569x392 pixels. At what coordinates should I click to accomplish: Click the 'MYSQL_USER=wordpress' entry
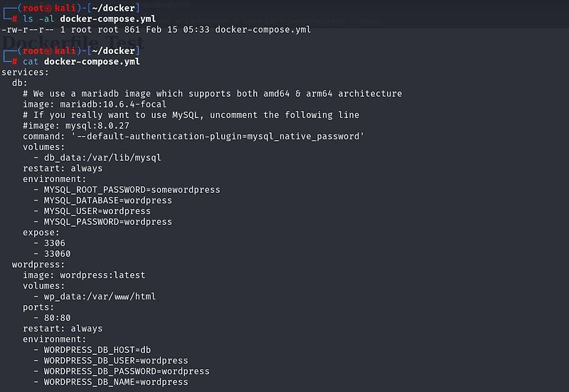[x=97, y=211]
